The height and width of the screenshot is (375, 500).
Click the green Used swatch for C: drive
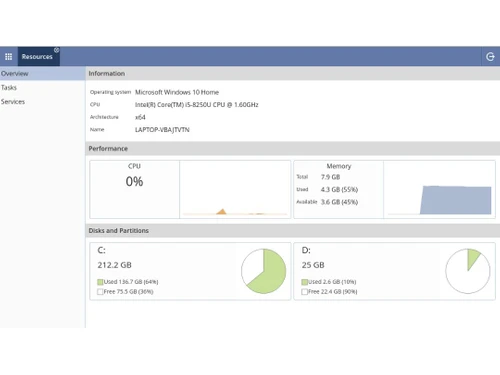(x=100, y=282)
